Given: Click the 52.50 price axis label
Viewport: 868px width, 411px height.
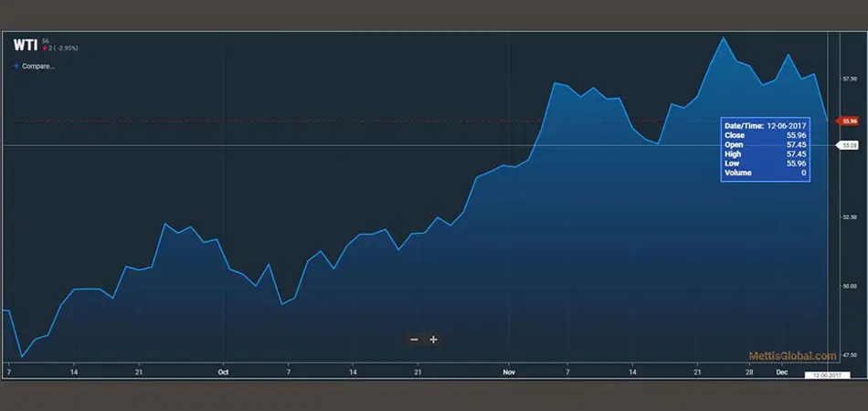Looking at the screenshot, I should point(849,216).
